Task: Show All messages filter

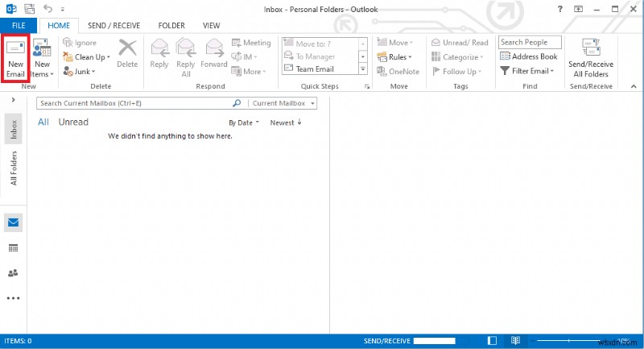Action: coord(43,122)
